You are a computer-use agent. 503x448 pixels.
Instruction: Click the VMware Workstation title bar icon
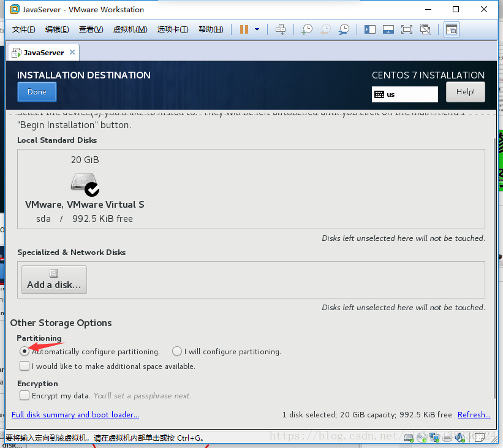(15, 9)
